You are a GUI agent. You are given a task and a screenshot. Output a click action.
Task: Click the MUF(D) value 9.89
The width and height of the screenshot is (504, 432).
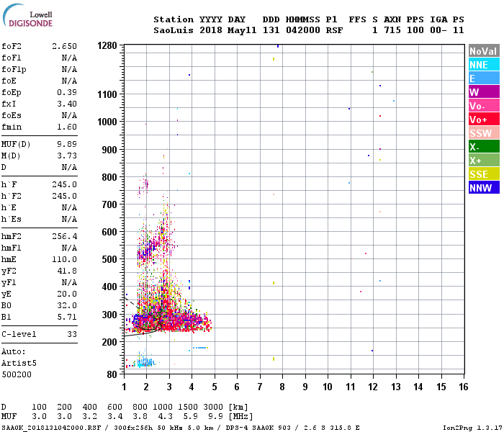coord(67,144)
